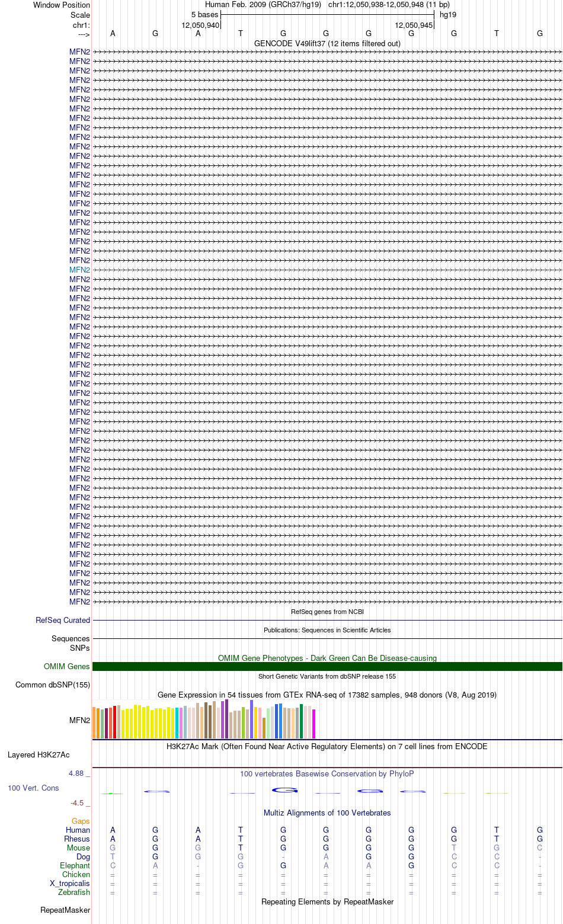Open 'H3K27Ac Mark' ENCODE track title
This screenshot has width=563, height=924.
pos(327,746)
